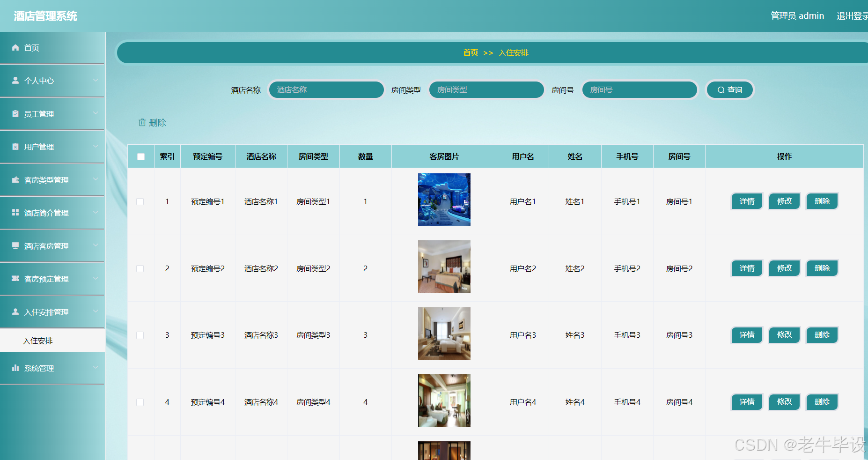Expand the 客房预定管理 chevron
868x460 pixels.
click(x=96, y=278)
